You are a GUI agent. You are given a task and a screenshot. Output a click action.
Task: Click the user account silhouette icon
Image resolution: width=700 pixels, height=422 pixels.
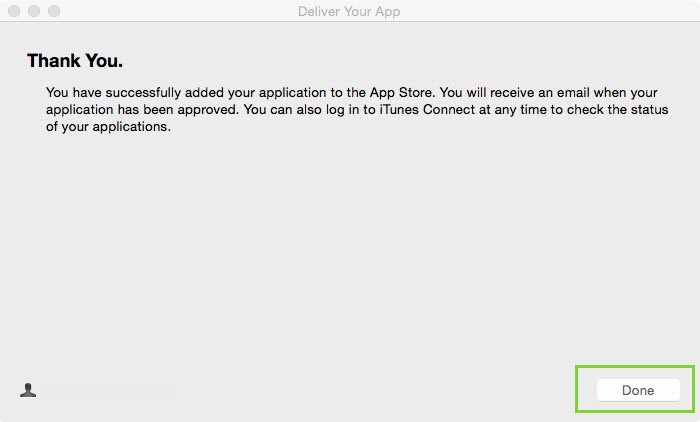point(28,390)
